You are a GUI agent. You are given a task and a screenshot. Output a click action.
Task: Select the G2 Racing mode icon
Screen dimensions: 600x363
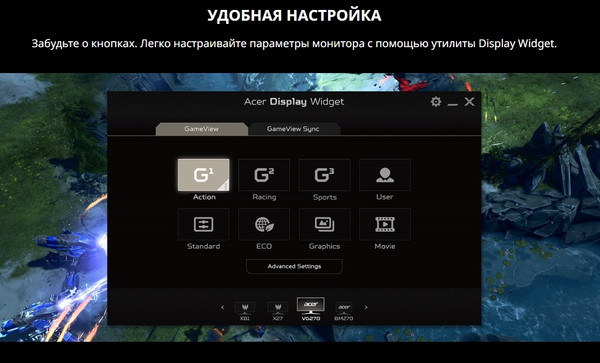[x=264, y=175]
